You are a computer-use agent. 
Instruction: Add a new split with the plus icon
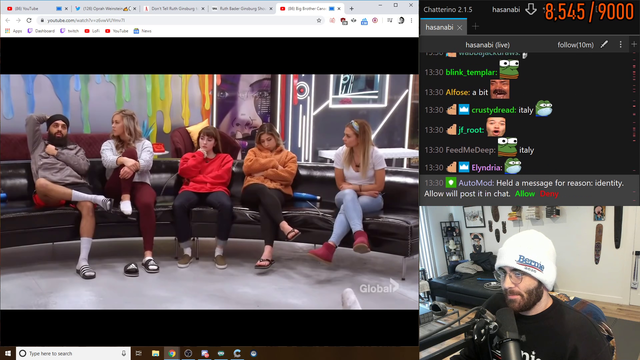(634, 44)
